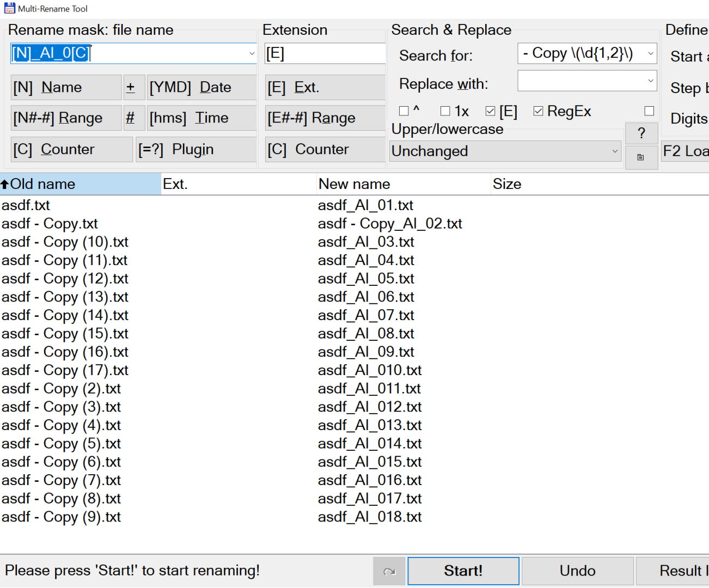
Task: Open the Upper/lowercase Unchanged dropdown
Action: (x=506, y=151)
